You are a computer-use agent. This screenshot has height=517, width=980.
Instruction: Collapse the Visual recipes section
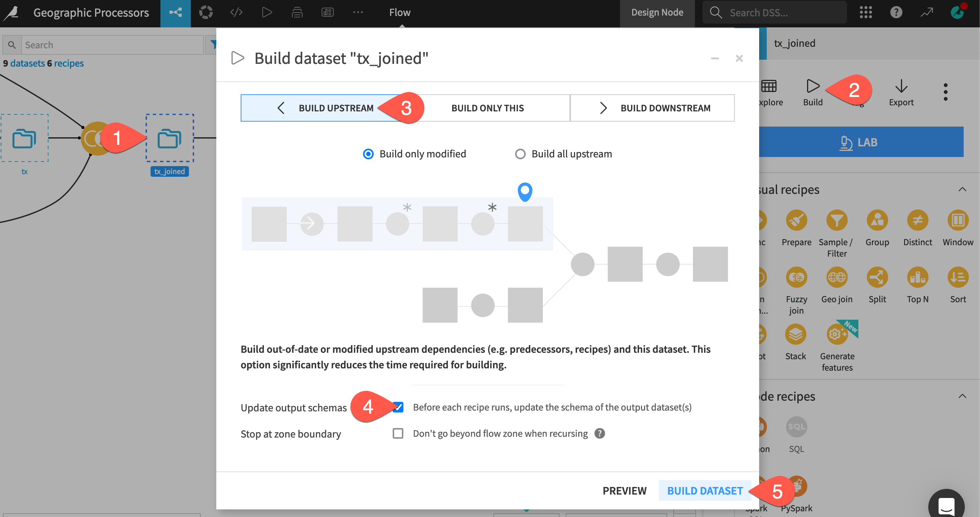coord(962,189)
